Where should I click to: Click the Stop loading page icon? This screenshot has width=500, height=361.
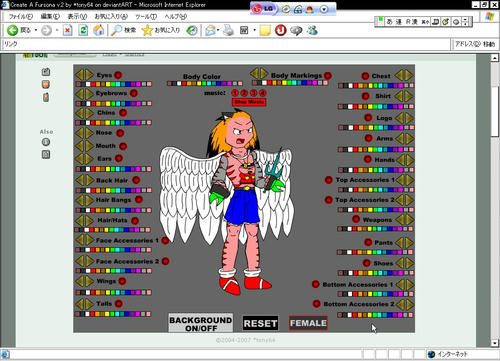click(x=68, y=31)
